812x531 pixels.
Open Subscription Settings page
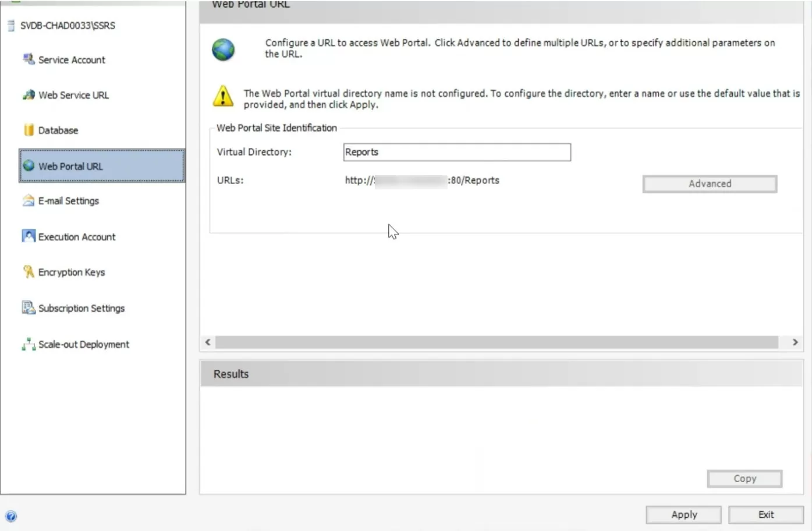coord(81,308)
